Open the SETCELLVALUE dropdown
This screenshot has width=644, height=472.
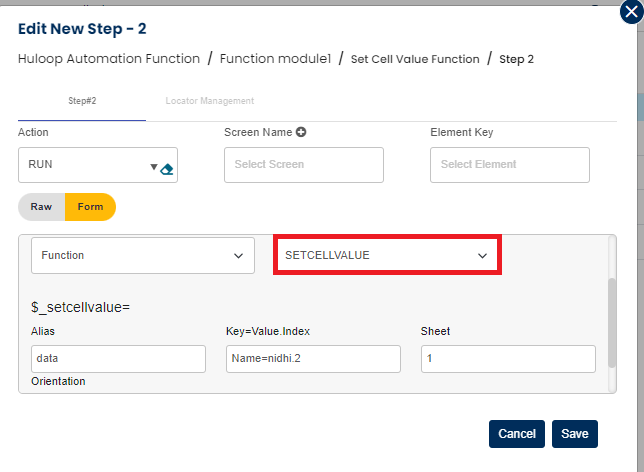386,256
